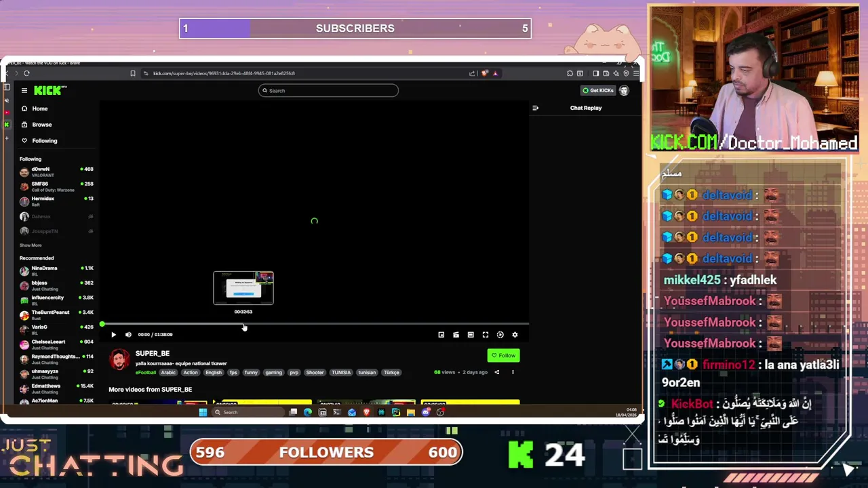Open Brave Wallet icon
The width and height of the screenshot is (868, 488).
pos(606,73)
